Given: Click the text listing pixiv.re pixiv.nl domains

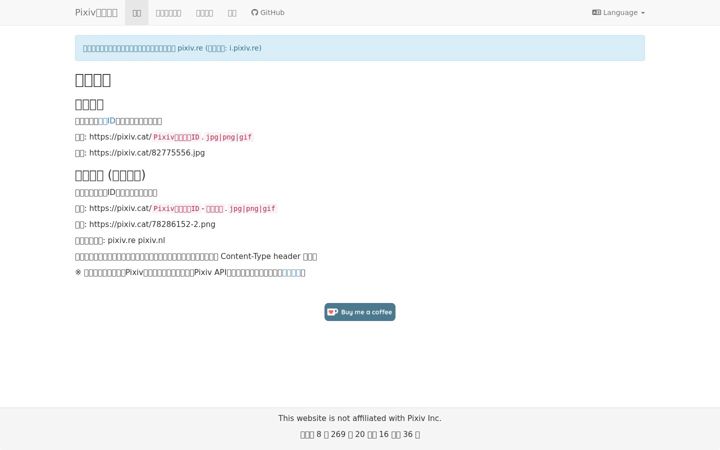Looking at the screenshot, I should click(x=136, y=240).
